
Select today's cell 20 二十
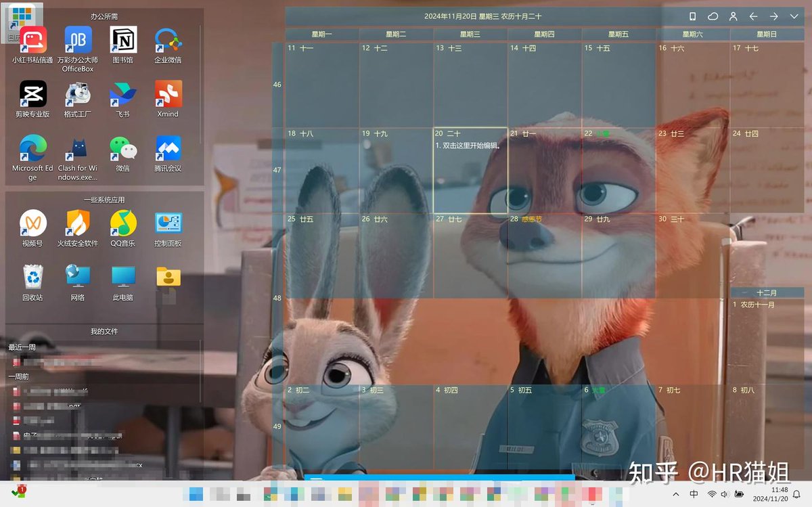point(470,170)
